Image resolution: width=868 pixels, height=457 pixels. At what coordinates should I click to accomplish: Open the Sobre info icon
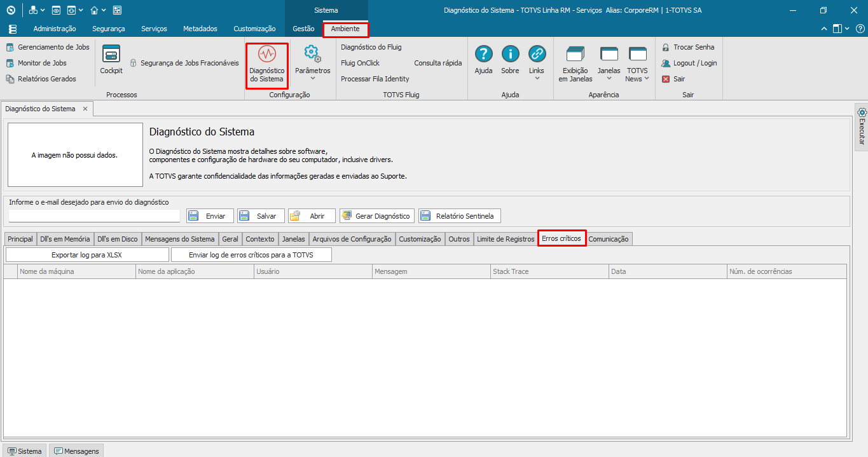tap(510, 53)
